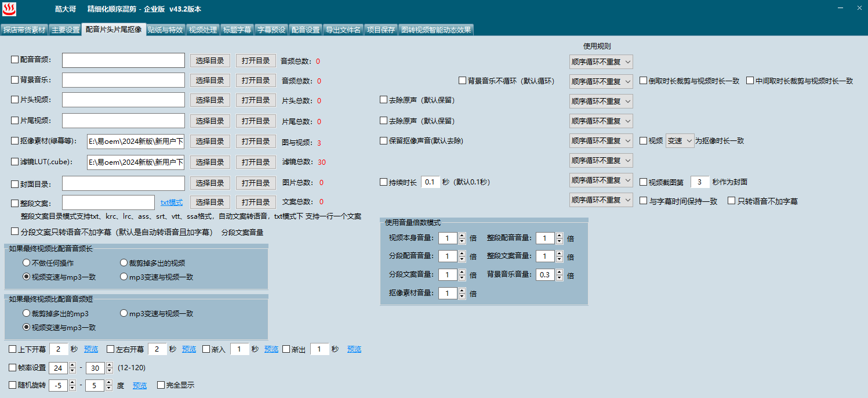The width and height of the screenshot is (868, 398).
Task: Tick the 片尾视频 checkbox
Action: (x=15, y=120)
